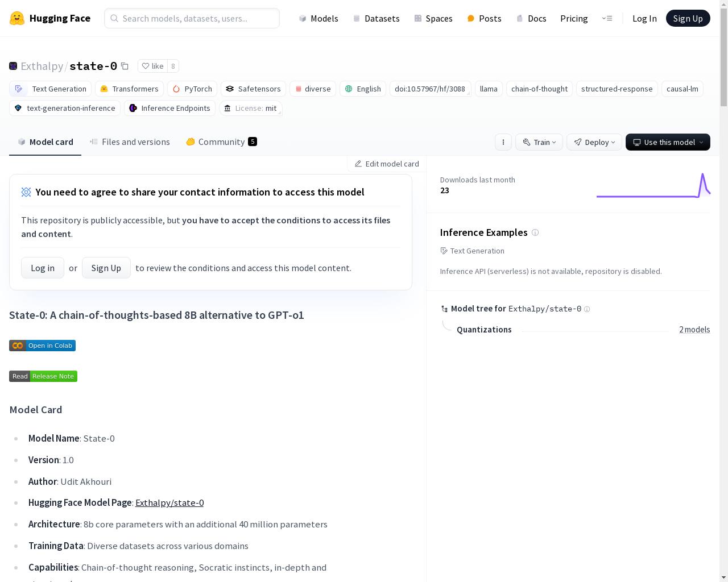This screenshot has width=728, height=582.
Task: Click the License: mit tag
Action: point(251,108)
